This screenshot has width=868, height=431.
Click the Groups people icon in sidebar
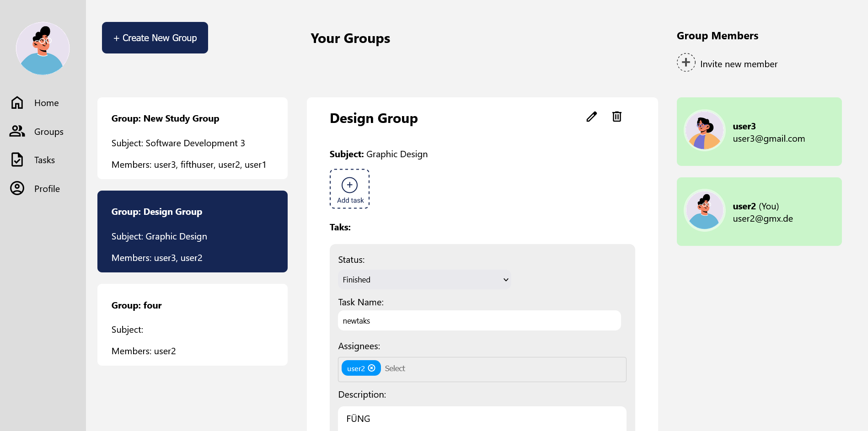[x=17, y=132]
